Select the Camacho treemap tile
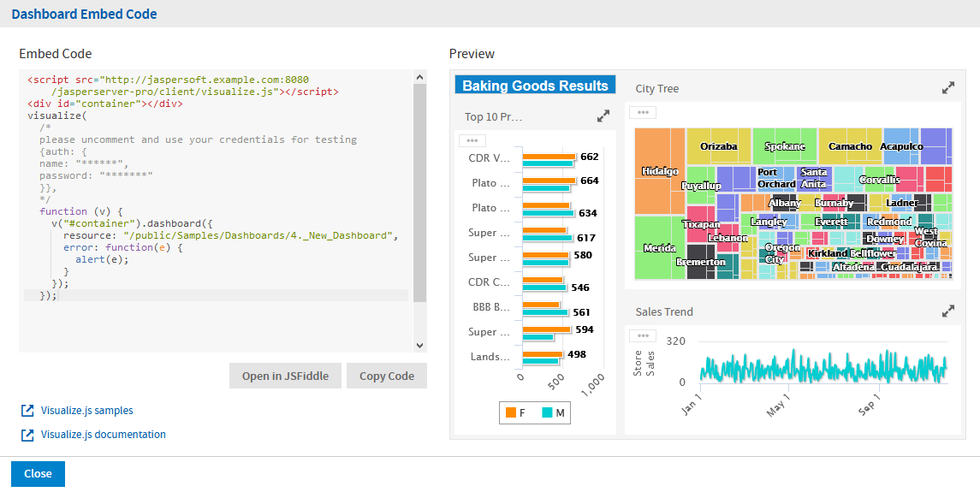 [850, 146]
